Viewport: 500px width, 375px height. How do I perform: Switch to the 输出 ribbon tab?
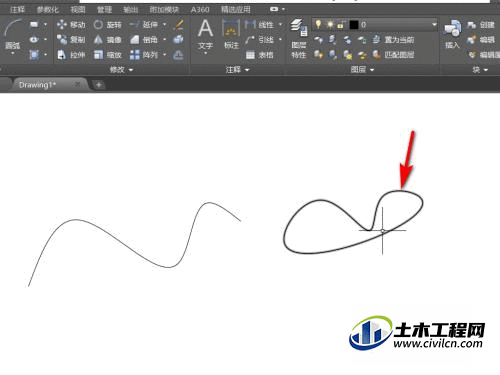(131, 9)
